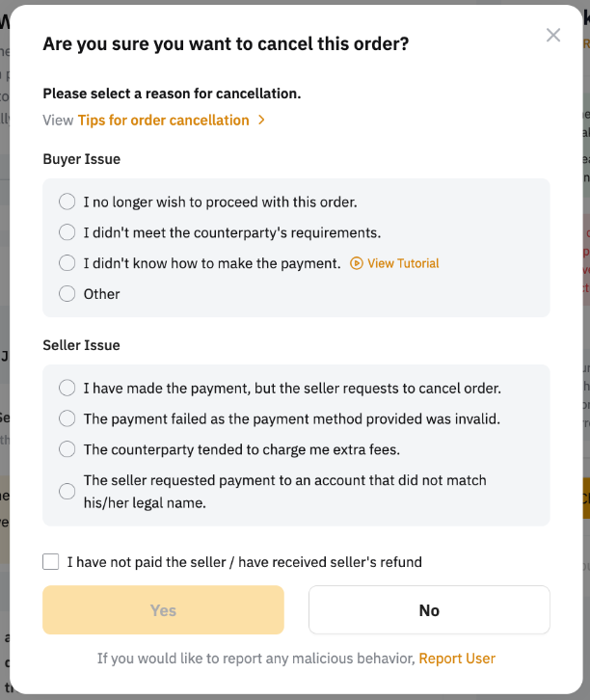
Task: Click the View Tutorial play icon
Action: tap(357, 263)
